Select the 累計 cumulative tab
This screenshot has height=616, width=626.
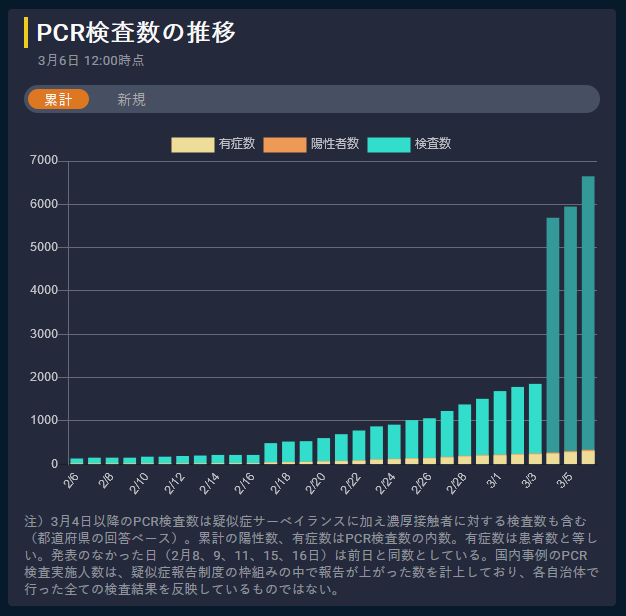click(x=58, y=99)
